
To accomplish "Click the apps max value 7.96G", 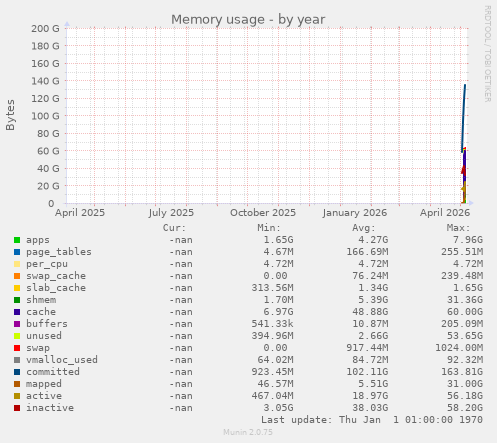I will (x=467, y=240).
